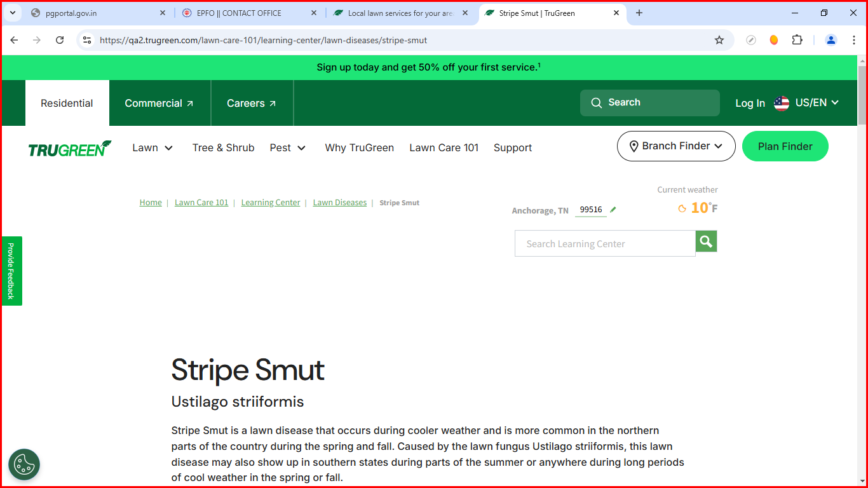Click Log In

[x=750, y=103]
